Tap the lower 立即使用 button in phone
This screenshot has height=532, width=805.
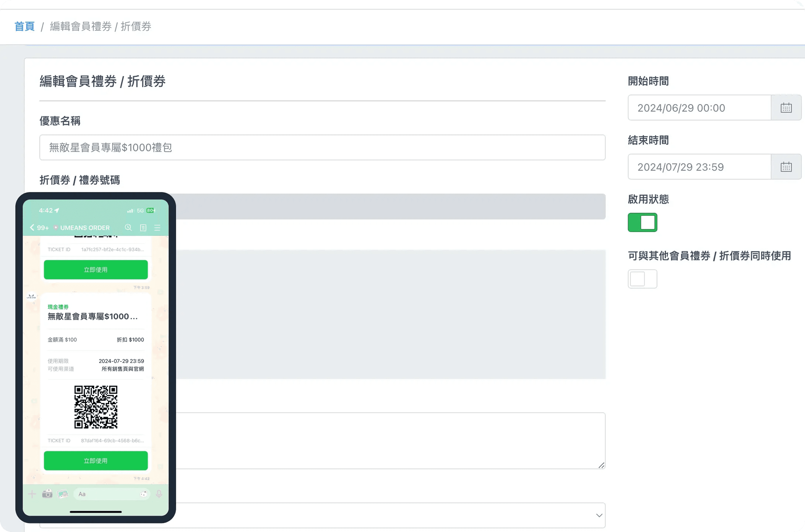pos(96,461)
